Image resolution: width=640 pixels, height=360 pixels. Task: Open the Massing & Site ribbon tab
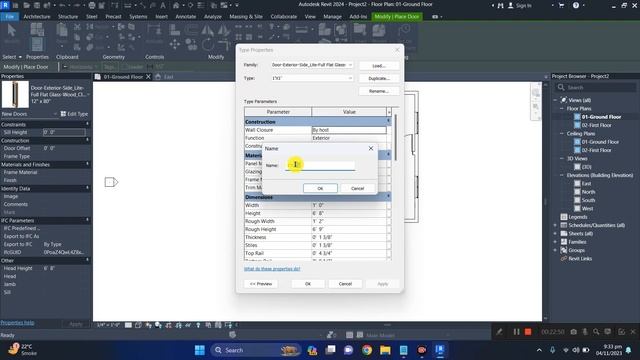246,17
